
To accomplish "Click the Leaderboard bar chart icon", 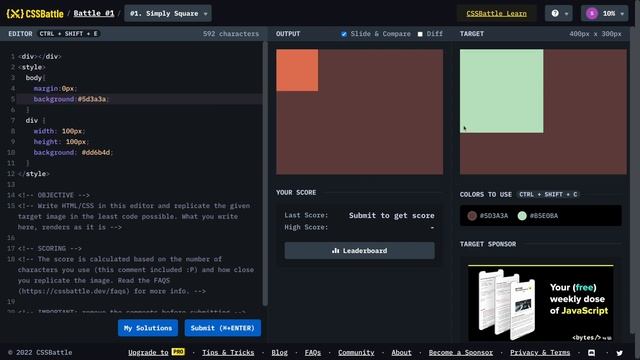I will tap(336, 251).
